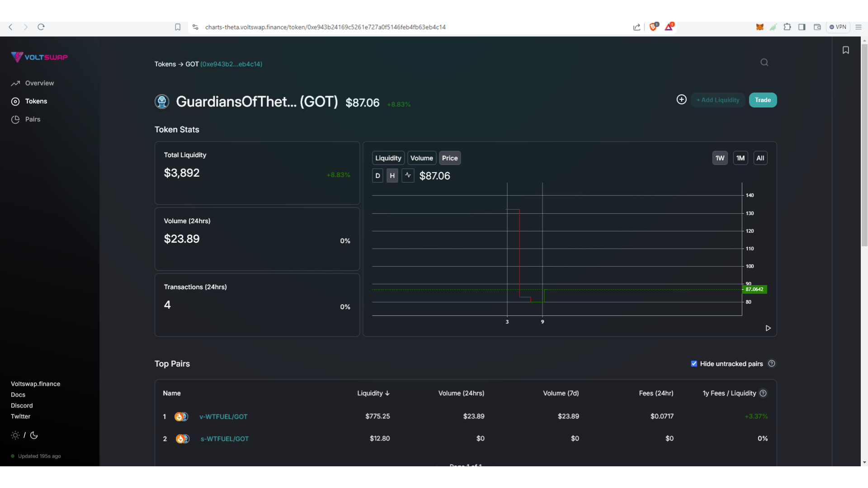
Task: Open the v-WTFUEL/GOT pair link
Action: click(x=223, y=417)
